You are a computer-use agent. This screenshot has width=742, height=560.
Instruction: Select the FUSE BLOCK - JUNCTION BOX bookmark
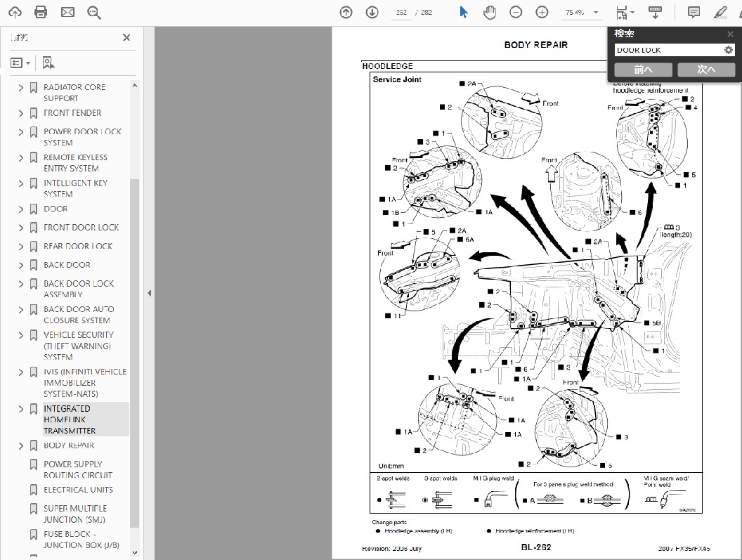click(74, 540)
